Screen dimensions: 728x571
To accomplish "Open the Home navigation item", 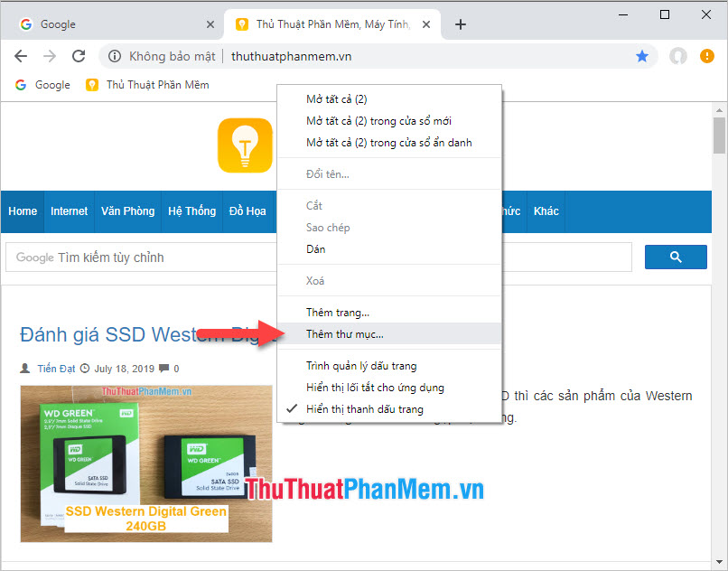I will (23, 211).
